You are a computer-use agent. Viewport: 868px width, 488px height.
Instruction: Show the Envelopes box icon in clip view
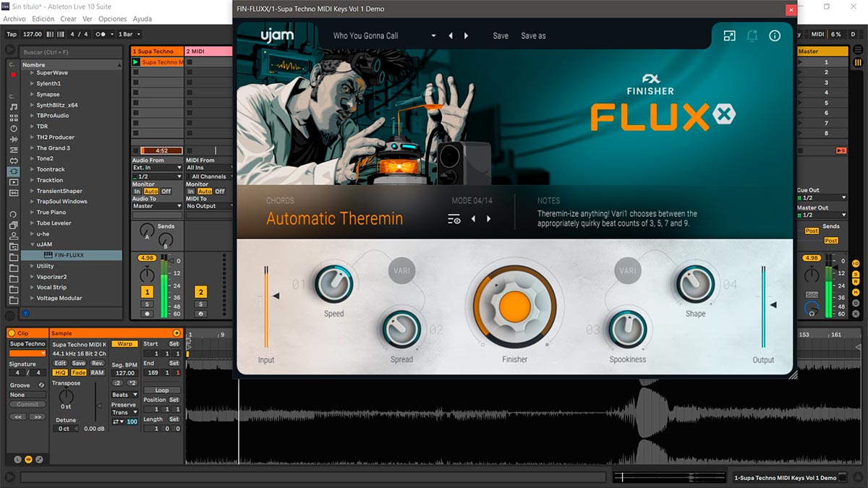tap(39, 459)
